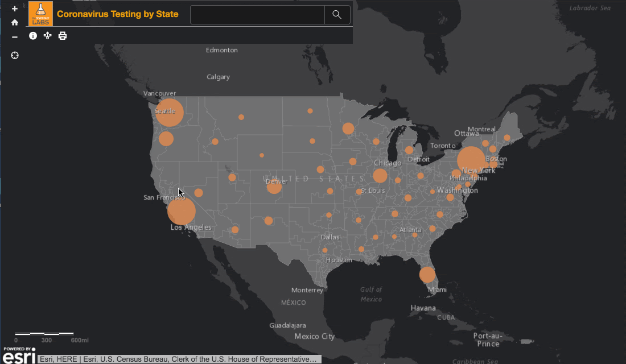
Task: Open the info details icon
Action: click(33, 36)
